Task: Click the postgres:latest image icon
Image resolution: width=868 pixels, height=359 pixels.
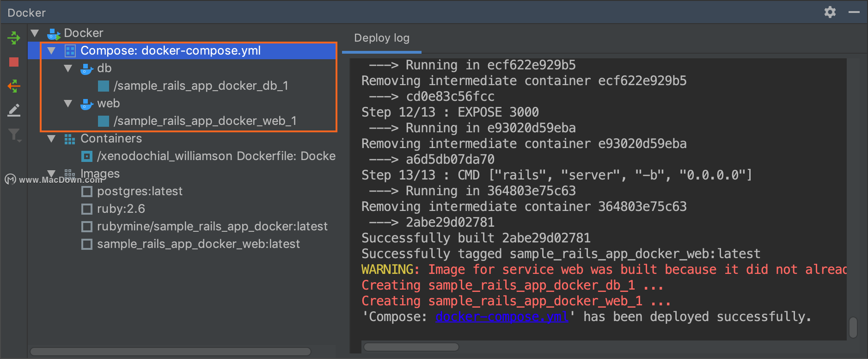Action: (x=87, y=192)
